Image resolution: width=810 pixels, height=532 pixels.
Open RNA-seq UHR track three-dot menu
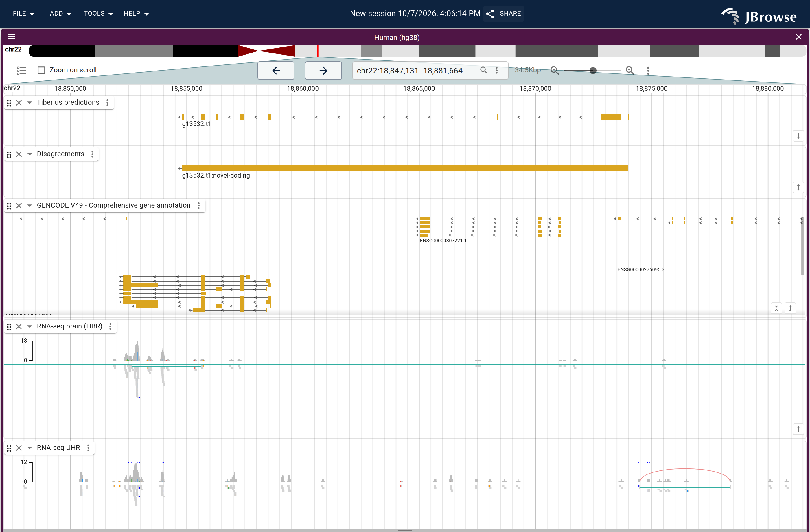coord(88,448)
